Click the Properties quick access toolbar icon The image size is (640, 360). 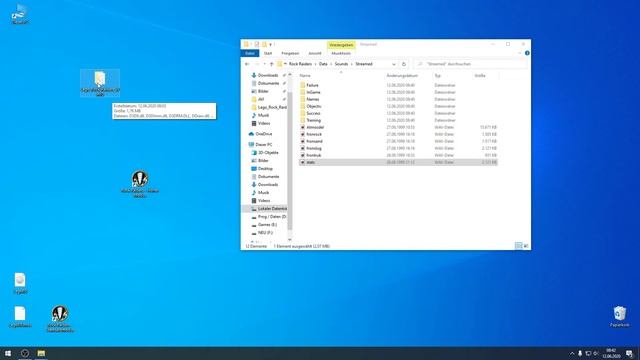pyautogui.click(x=257, y=44)
